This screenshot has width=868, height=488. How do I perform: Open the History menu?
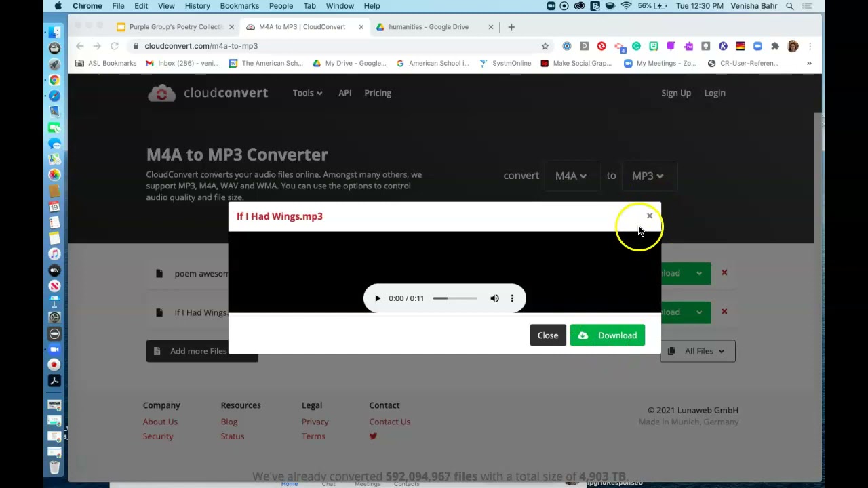coord(197,6)
